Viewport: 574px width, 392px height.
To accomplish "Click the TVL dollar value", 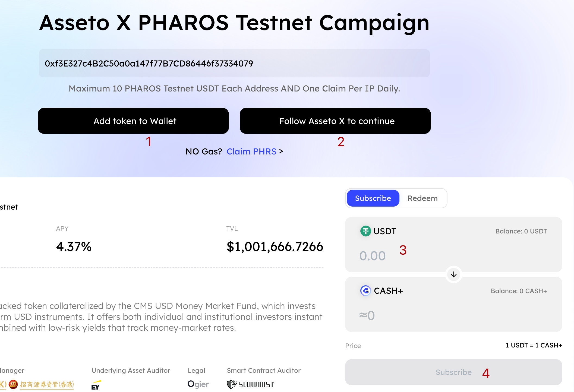I will (275, 247).
